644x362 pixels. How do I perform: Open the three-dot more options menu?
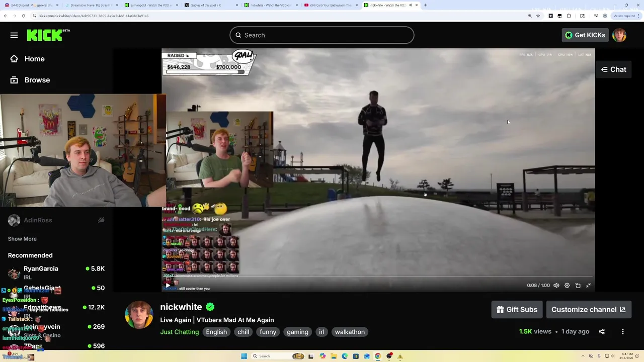coord(623,332)
